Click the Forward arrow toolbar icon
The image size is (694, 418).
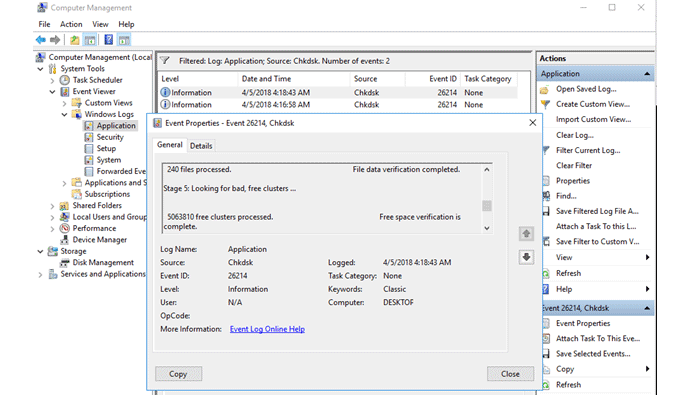click(55, 40)
